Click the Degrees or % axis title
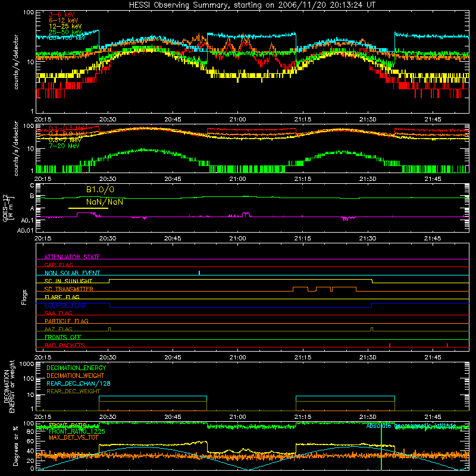 [15, 446]
